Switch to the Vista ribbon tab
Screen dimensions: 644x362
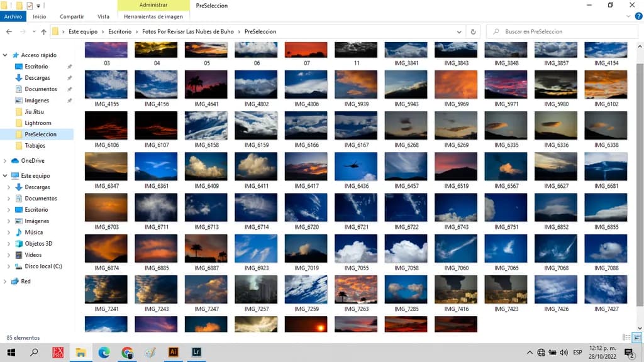pyautogui.click(x=103, y=16)
